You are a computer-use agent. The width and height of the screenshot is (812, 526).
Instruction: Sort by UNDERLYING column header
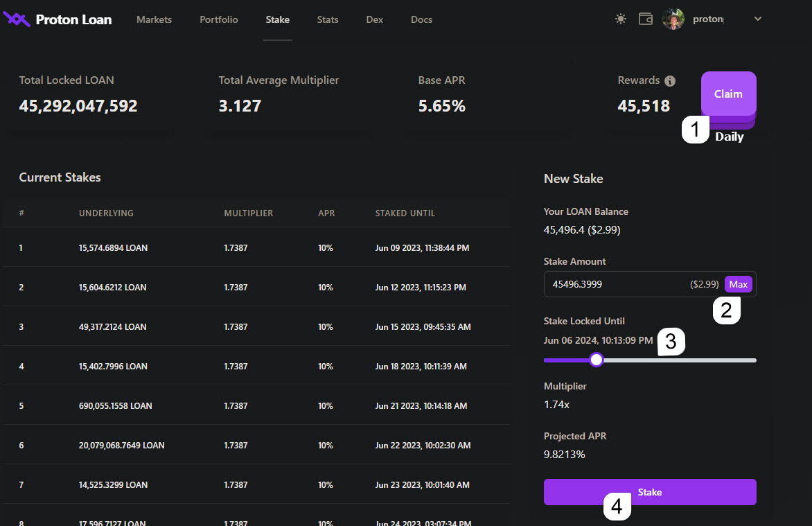tap(106, 213)
